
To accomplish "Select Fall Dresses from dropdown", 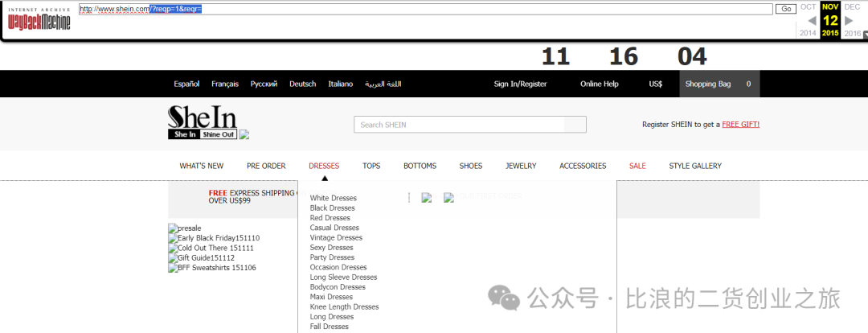I will point(330,327).
